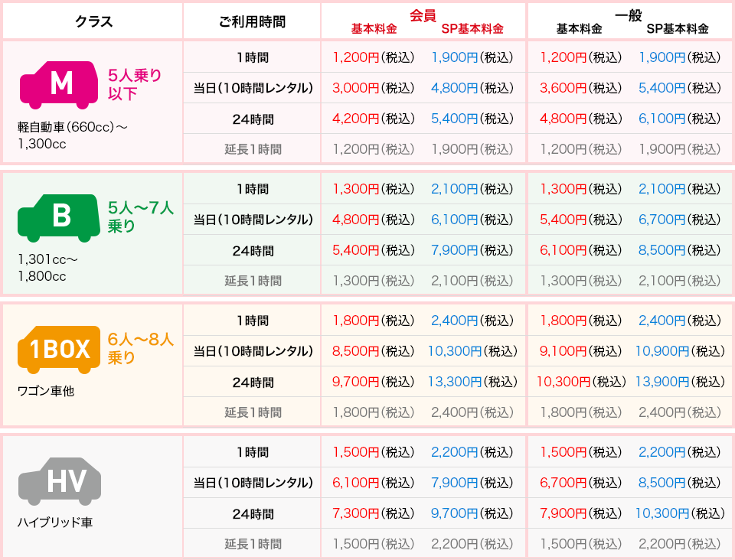Click the 6人～8人乗り label
This screenshot has width=735, height=560.
[141, 348]
